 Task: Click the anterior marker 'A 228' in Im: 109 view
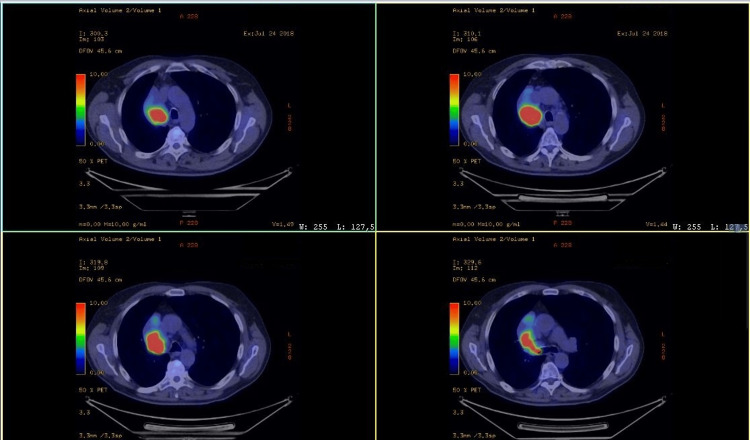click(x=189, y=245)
